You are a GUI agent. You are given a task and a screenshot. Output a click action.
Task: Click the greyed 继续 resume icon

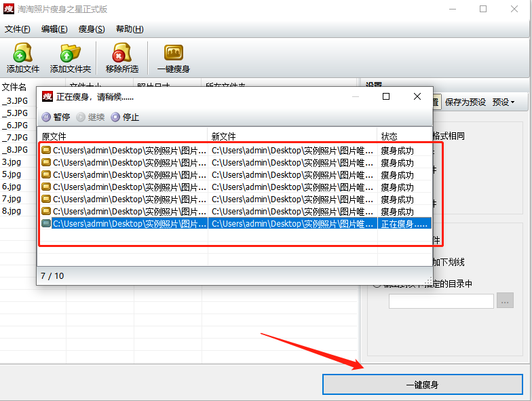(81, 117)
